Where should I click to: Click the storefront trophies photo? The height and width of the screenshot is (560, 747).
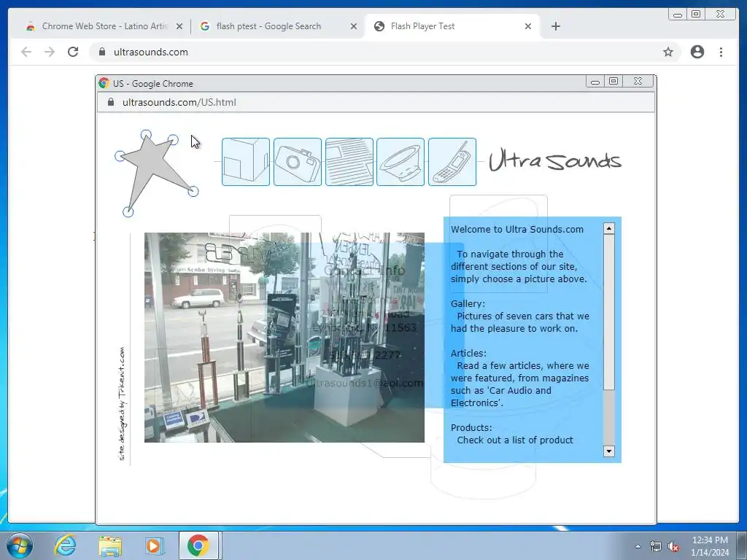(285, 338)
